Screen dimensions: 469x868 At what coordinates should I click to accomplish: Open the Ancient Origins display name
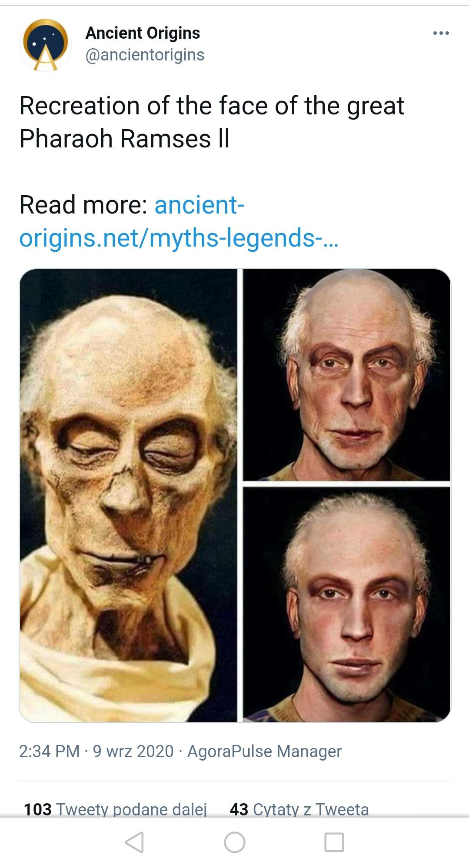coord(143,33)
